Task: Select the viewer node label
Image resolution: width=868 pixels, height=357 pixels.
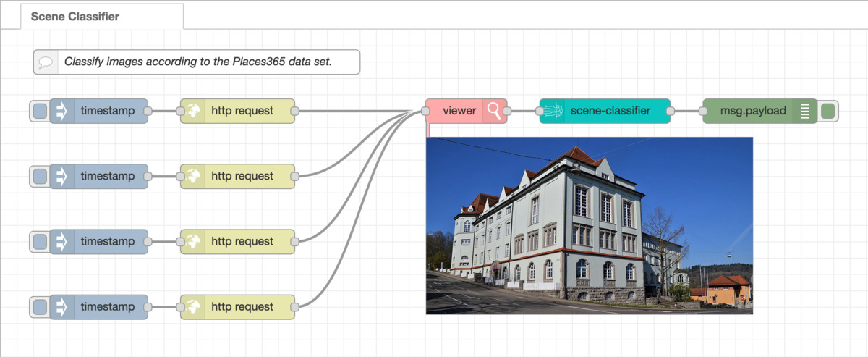Action: 459,111
